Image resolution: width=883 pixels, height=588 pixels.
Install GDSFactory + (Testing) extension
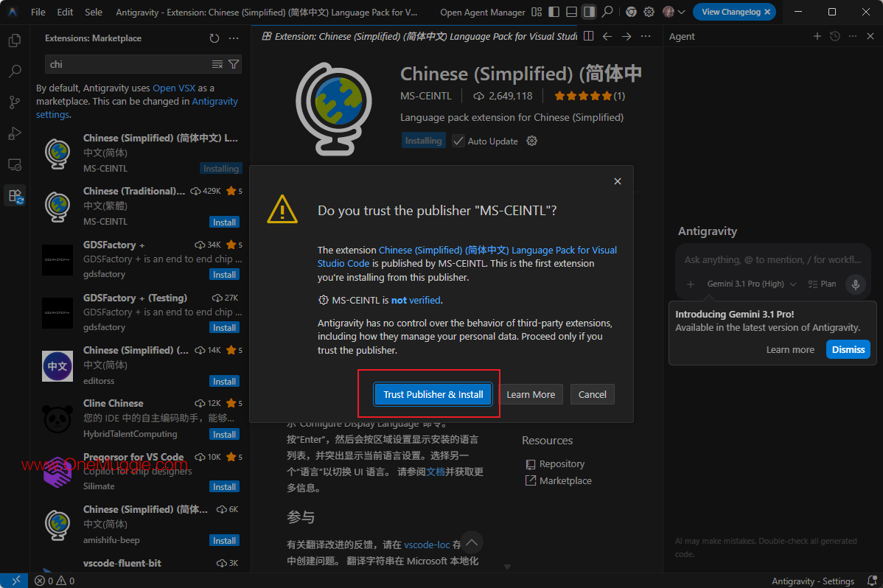(224, 327)
